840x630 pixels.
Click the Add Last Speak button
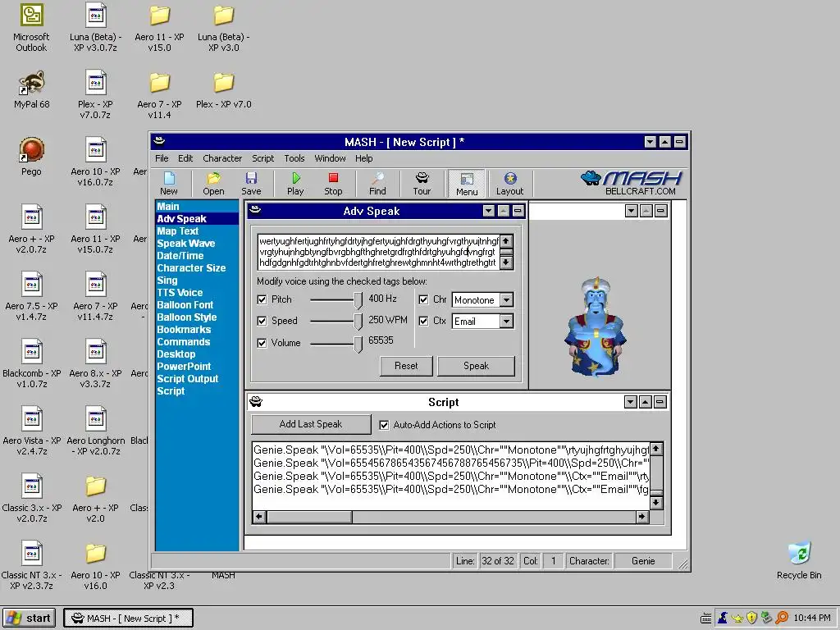pyautogui.click(x=311, y=424)
